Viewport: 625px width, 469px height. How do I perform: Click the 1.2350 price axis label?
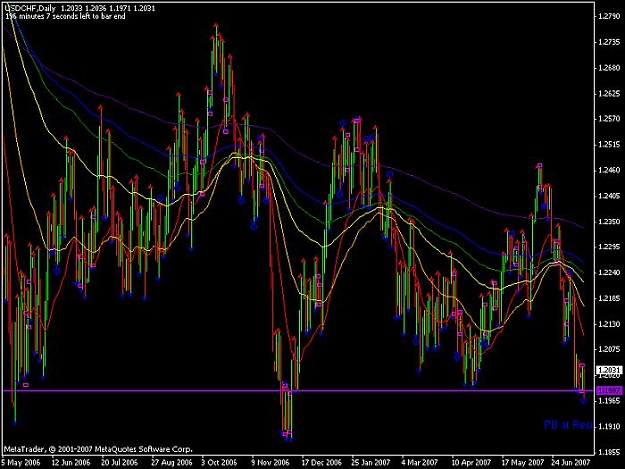pos(609,222)
